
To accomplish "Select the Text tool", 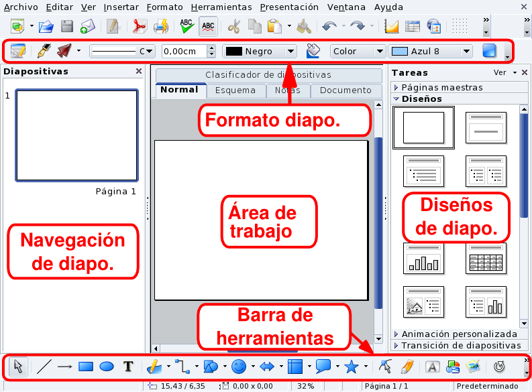I will (127, 367).
